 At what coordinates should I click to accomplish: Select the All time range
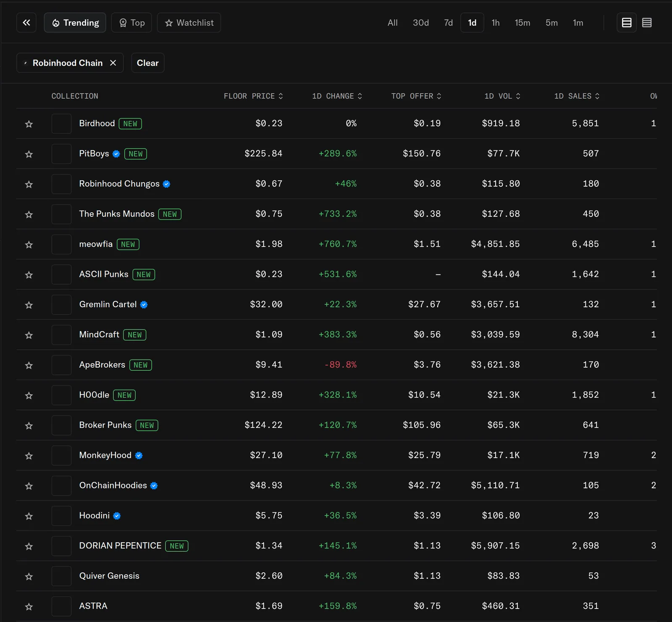393,23
